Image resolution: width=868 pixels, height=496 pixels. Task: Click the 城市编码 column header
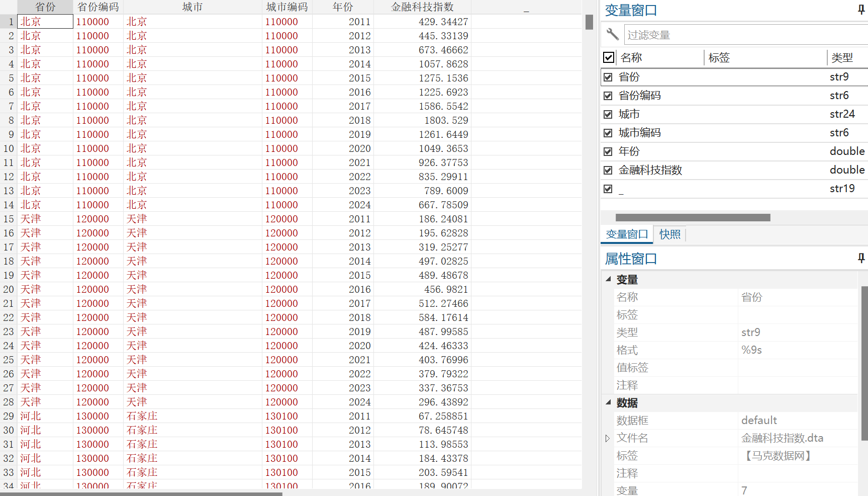point(287,7)
